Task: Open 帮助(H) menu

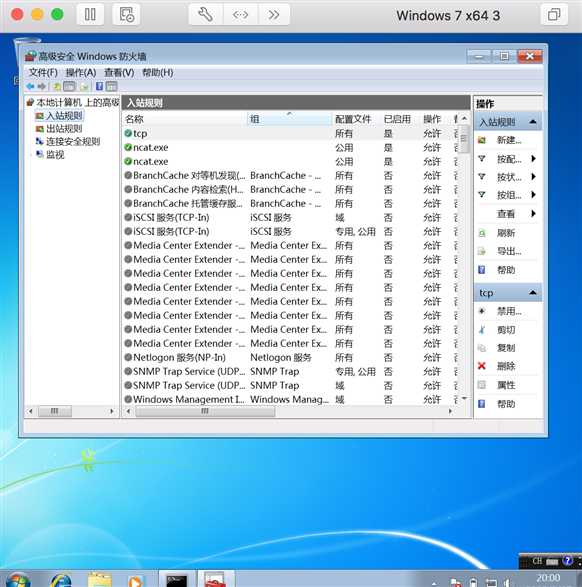Action: 158,73
